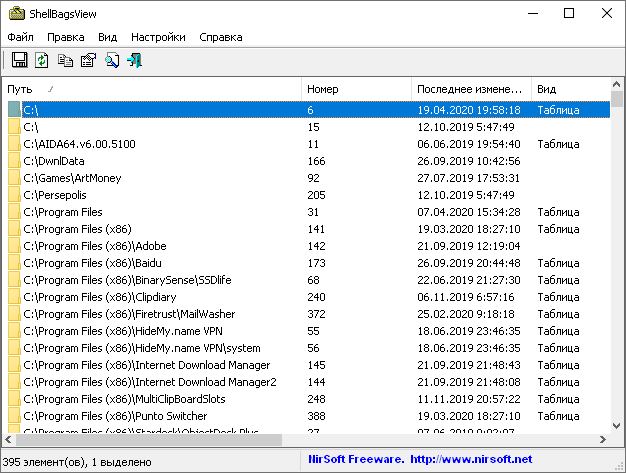Click date 06.11.2019 6:57:16 cell
This screenshot has height=473, width=626.
466,297
